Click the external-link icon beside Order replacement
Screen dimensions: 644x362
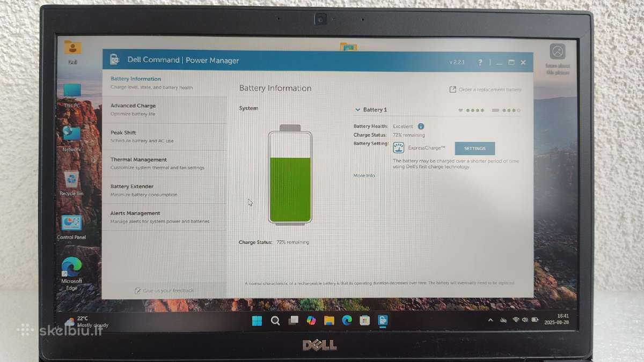click(x=452, y=90)
